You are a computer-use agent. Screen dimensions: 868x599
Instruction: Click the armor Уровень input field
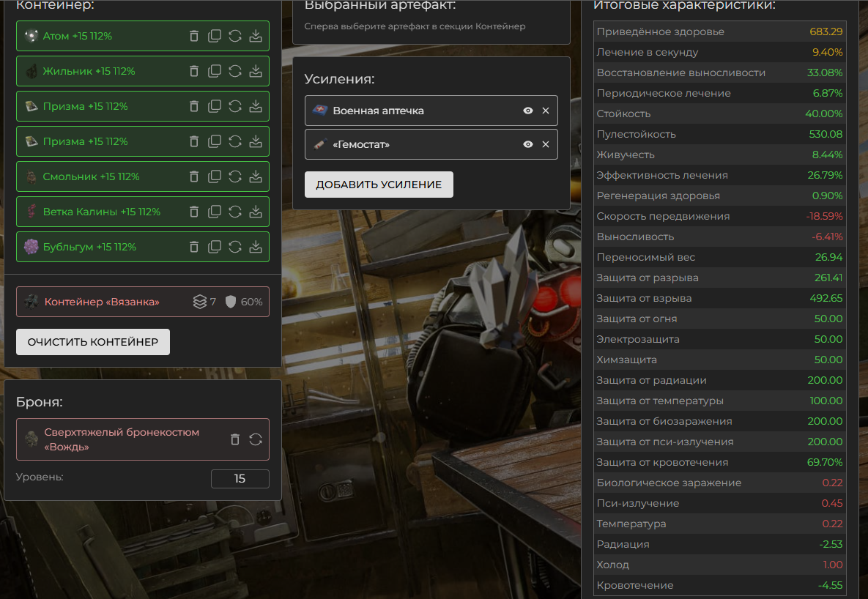coord(240,479)
